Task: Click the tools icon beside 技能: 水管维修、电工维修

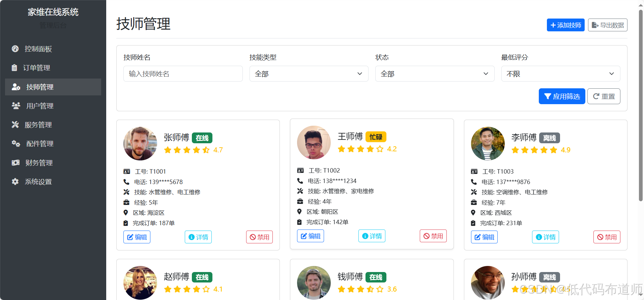Action: [126, 192]
